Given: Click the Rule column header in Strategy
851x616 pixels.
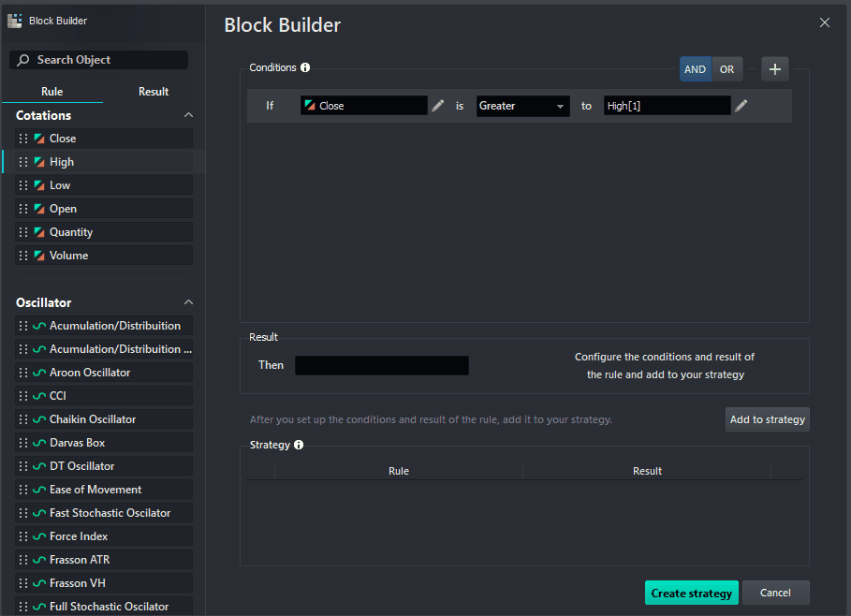Looking at the screenshot, I should (399, 471).
